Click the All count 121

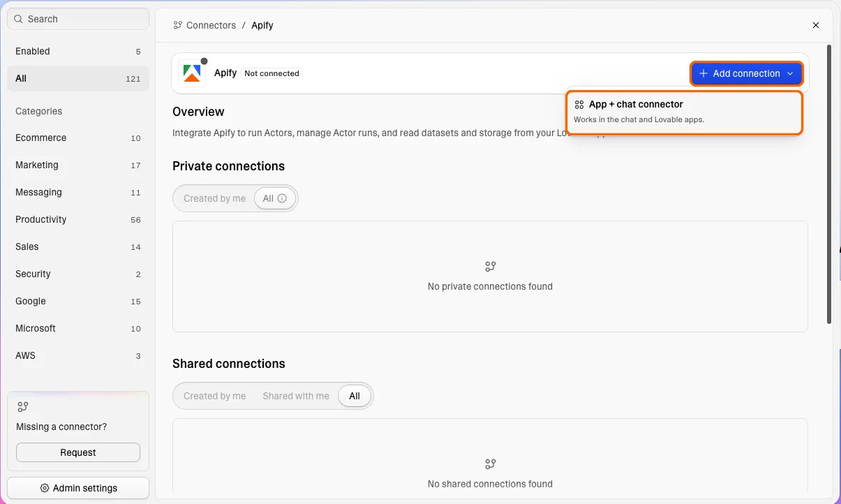133,79
